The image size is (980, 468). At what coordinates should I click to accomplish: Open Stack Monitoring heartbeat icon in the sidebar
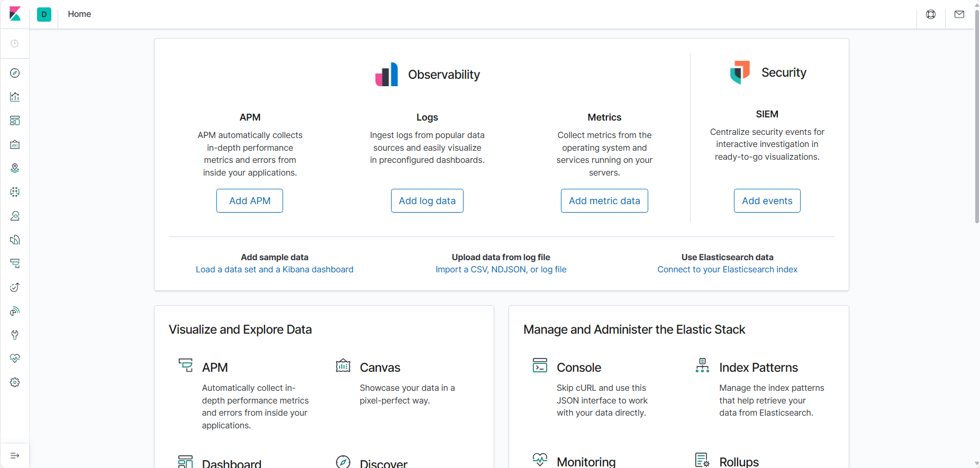click(15, 359)
